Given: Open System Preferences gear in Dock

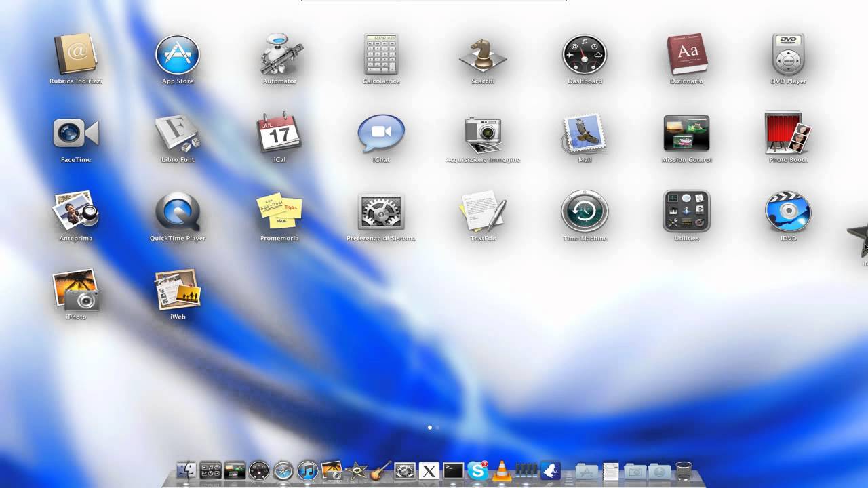Looking at the screenshot, I should pos(405,470).
